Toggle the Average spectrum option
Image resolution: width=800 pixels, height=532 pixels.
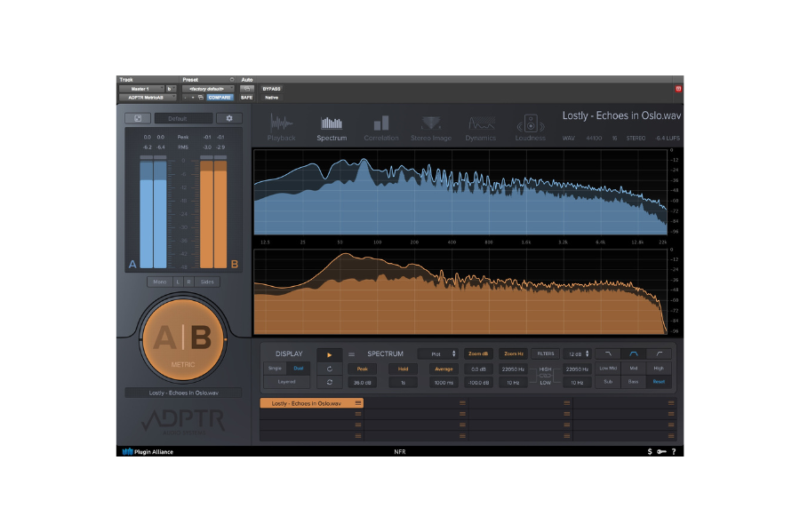pos(444,369)
